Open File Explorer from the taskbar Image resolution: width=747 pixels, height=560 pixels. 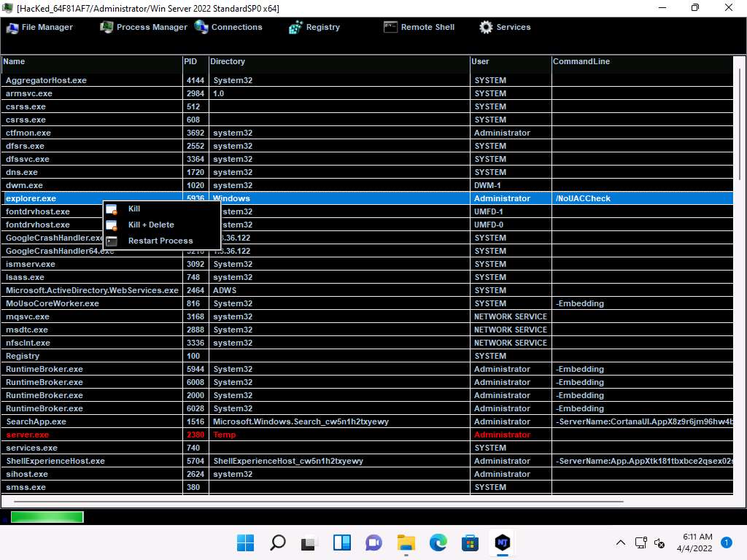click(406, 542)
